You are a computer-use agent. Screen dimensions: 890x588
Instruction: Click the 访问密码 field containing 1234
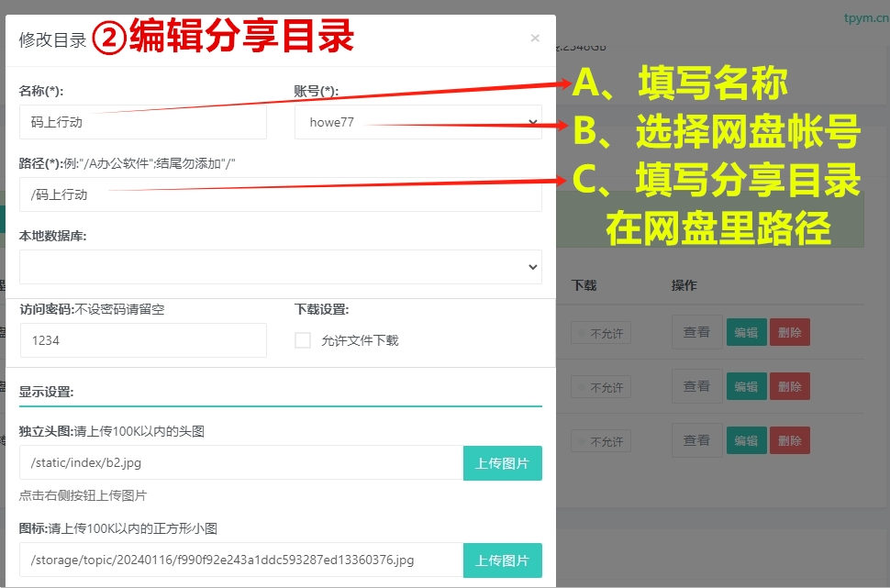click(142, 340)
